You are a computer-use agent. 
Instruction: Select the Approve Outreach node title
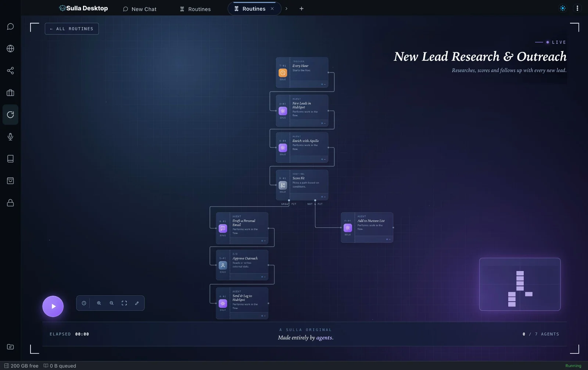point(245,259)
